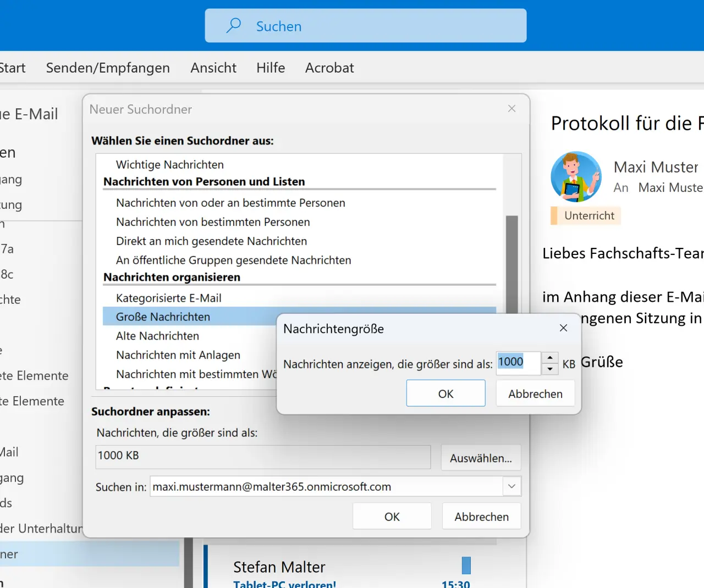This screenshot has height=588, width=704.
Task: Click the magnifier icon in search bar
Action: 234,25
